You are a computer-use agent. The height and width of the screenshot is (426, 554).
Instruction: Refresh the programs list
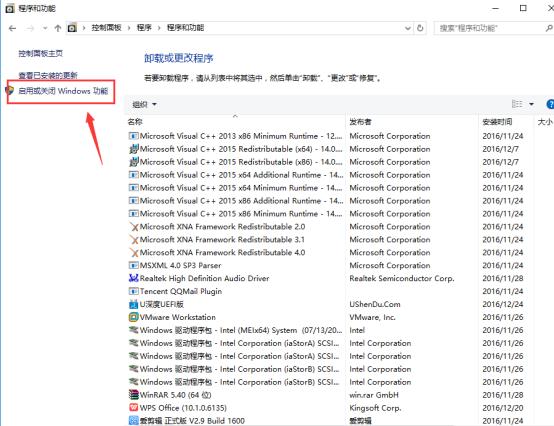tap(420, 28)
